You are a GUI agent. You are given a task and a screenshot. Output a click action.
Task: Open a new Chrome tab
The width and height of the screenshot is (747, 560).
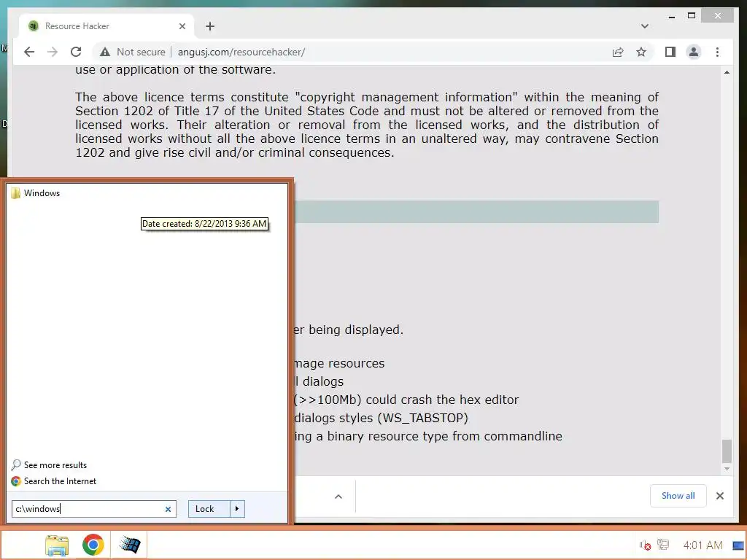(x=210, y=26)
